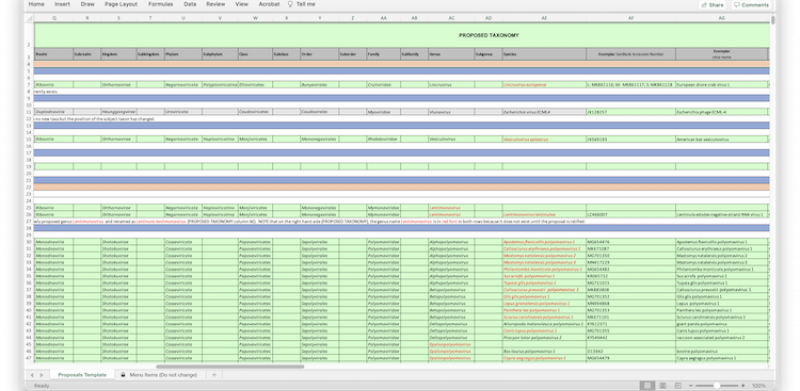Select column Q header
Screen dimensions: 800x391
tap(54, 18)
